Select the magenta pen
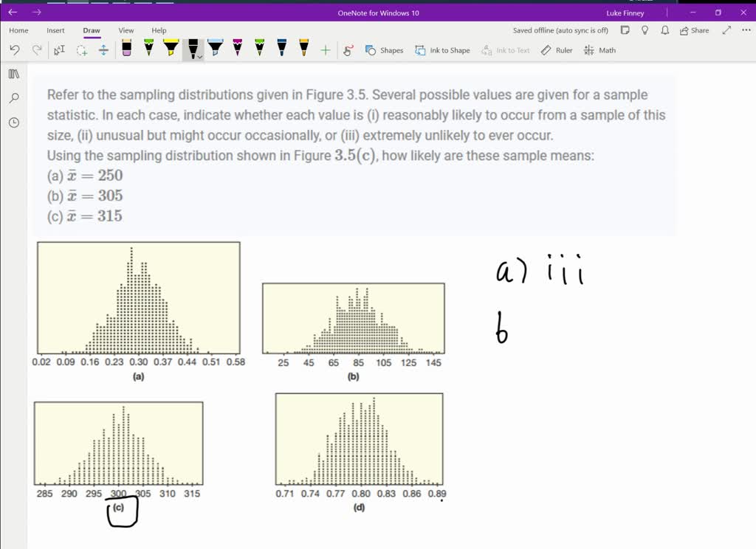The width and height of the screenshot is (756, 549). point(236,49)
